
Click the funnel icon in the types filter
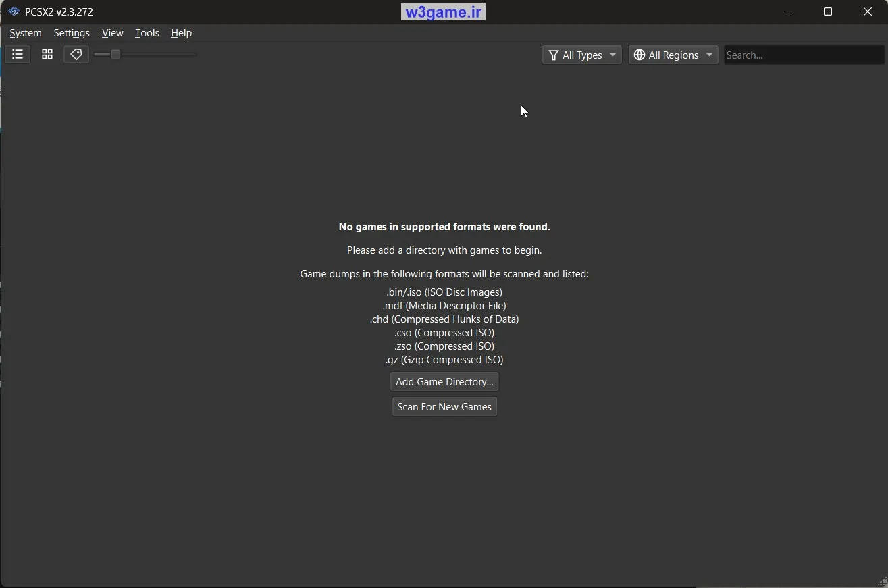pos(554,55)
